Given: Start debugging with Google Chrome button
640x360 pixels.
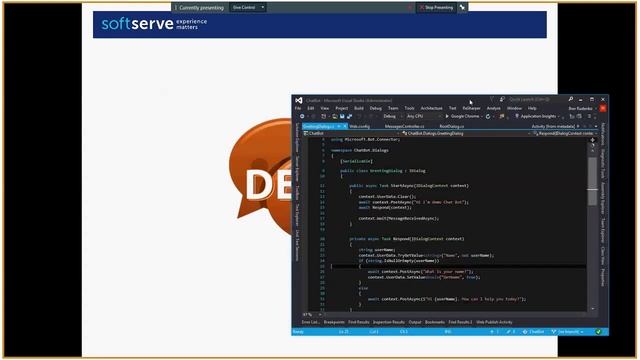Looking at the screenshot, I should 462,116.
